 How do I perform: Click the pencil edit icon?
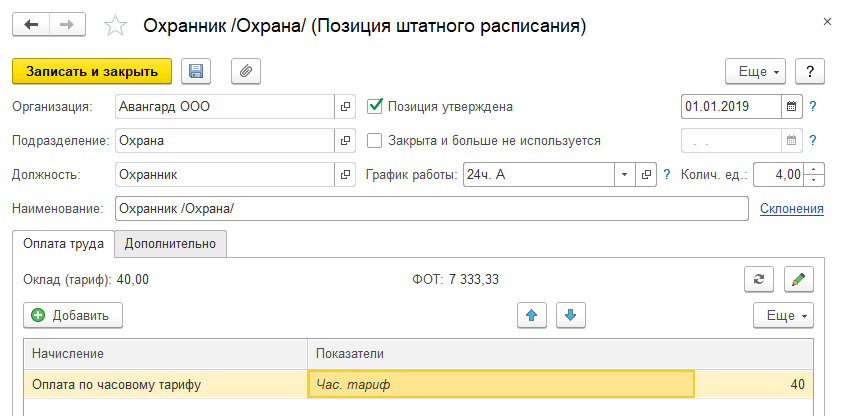click(x=799, y=279)
